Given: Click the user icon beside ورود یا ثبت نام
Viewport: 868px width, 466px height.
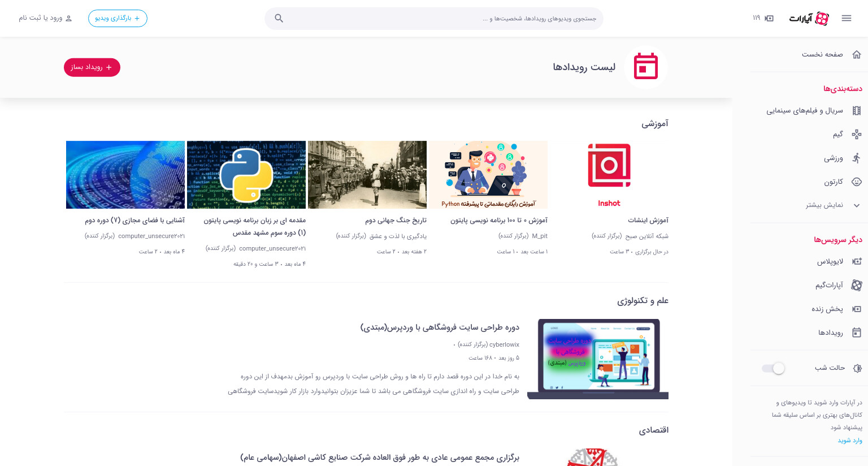Looking at the screenshot, I should (69, 18).
